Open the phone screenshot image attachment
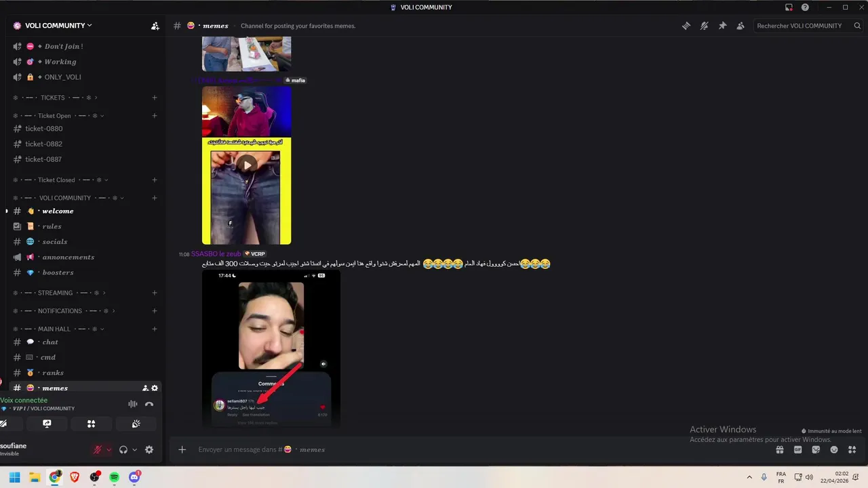The height and width of the screenshot is (488, 868). pyautogui.click(x=271, y=348)
